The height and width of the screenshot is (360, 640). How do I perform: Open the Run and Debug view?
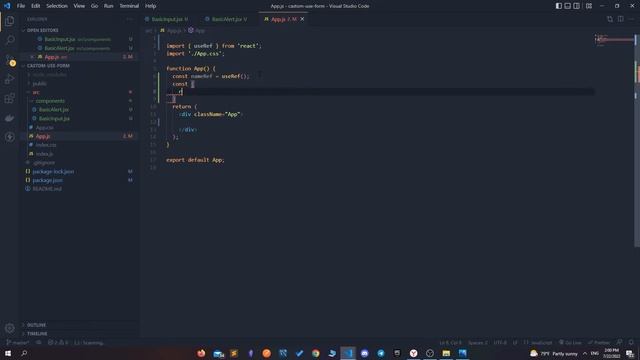click(10, 79)
